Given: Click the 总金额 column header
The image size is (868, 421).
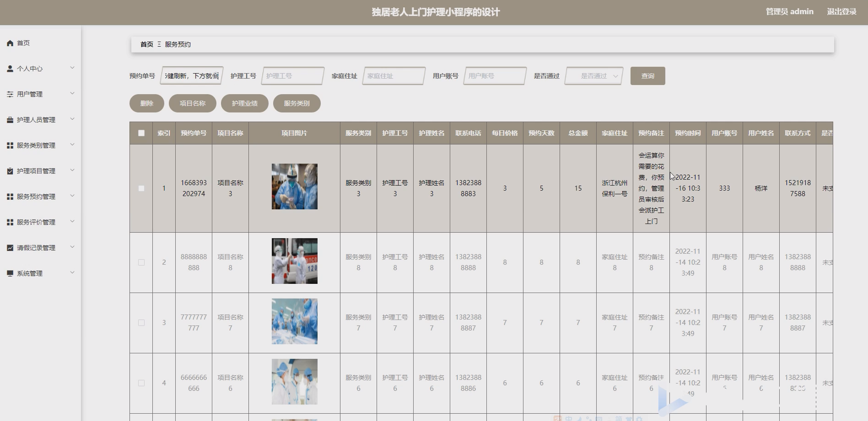Looking at the screenshot, I should [578, 133].
